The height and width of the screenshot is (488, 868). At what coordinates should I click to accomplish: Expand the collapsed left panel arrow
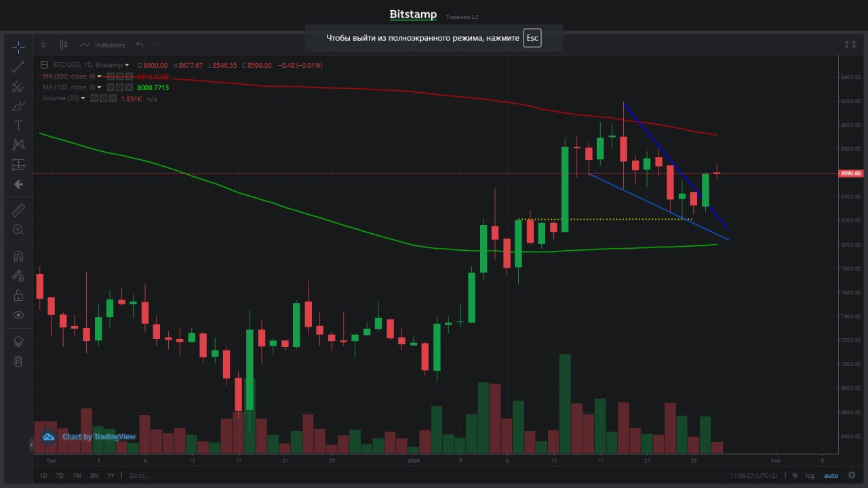click(31, 445)
